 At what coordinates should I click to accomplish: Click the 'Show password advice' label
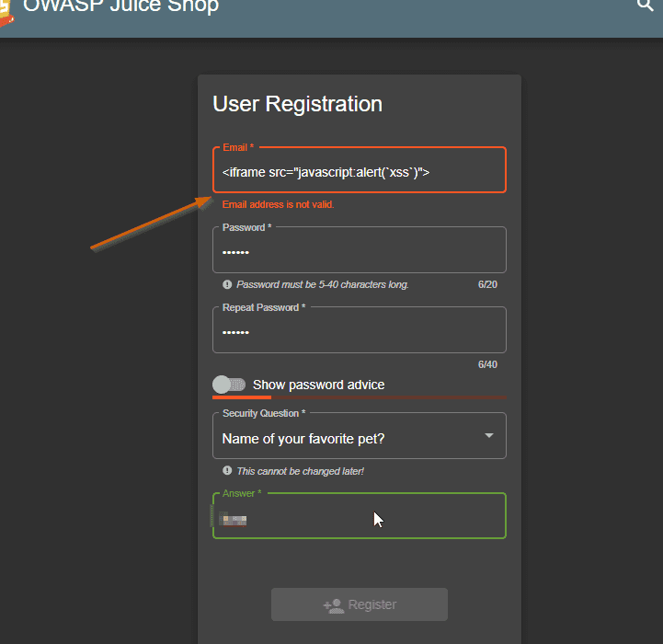click(318, 385)
